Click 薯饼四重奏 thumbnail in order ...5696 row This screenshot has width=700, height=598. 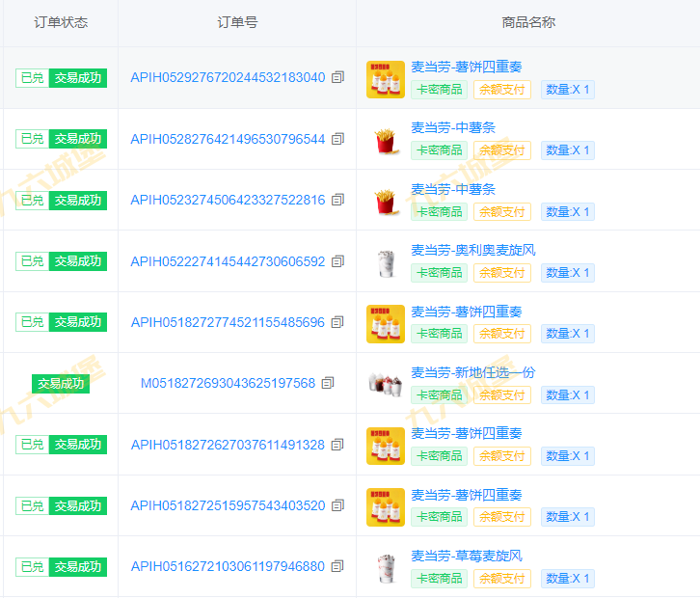tap(386, 324)
